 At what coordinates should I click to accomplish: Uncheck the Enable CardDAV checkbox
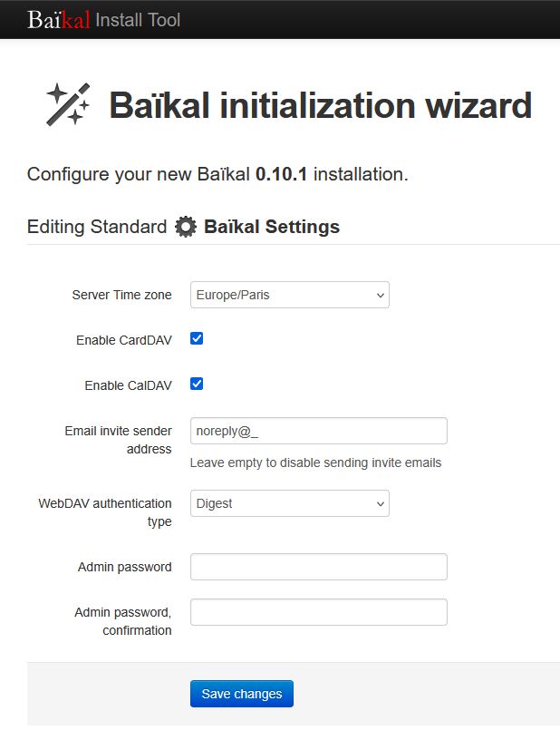197,338
